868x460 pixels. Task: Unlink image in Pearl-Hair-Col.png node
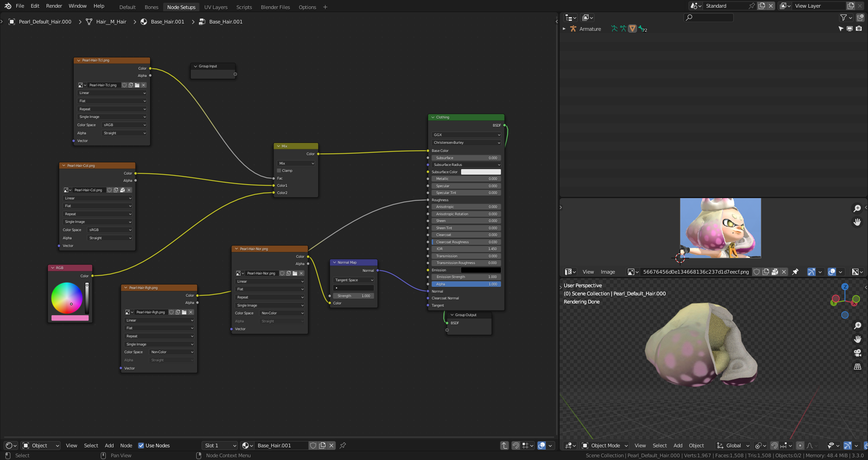pyautogui.click(x=129, y=190)
